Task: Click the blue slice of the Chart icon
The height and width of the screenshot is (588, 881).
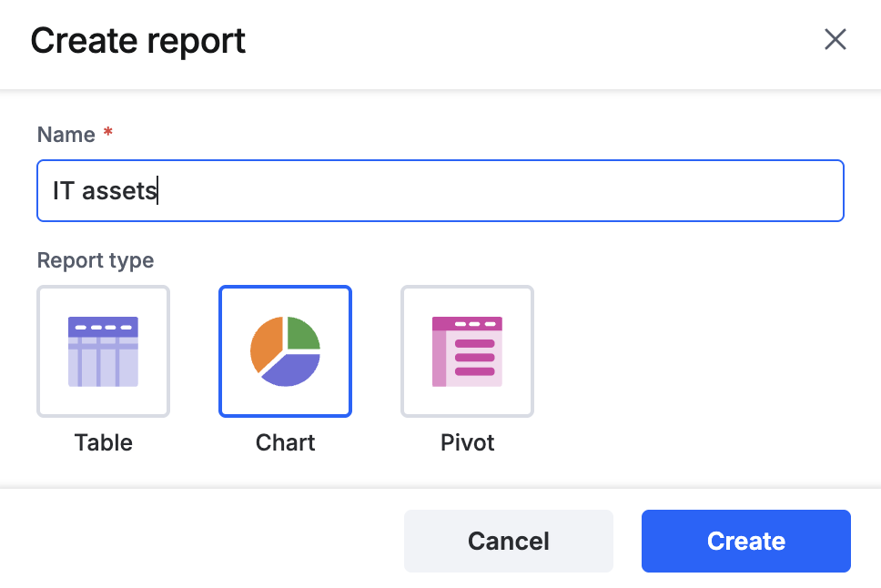Action: (x=292, y=370)
